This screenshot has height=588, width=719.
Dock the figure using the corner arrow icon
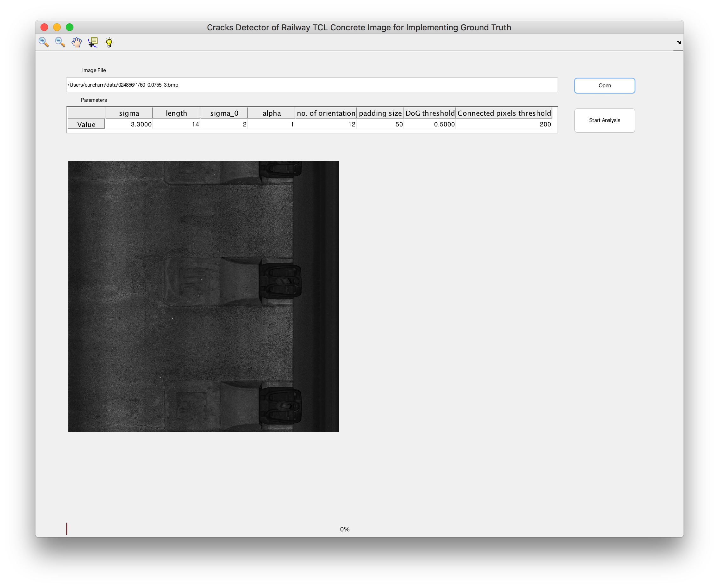(x=679, y=43)
